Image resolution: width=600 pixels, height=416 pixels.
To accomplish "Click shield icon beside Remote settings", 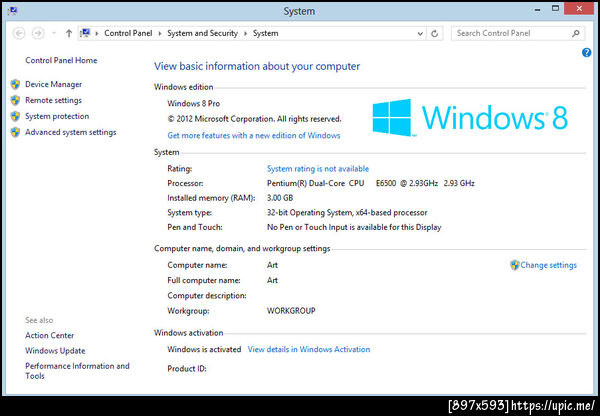I will coord(15,100).
